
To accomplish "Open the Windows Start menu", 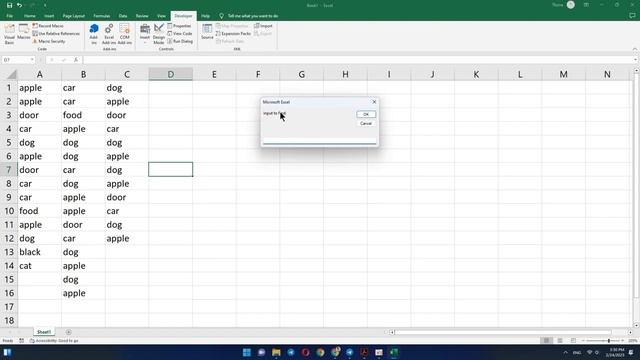I will coord(247,352).
